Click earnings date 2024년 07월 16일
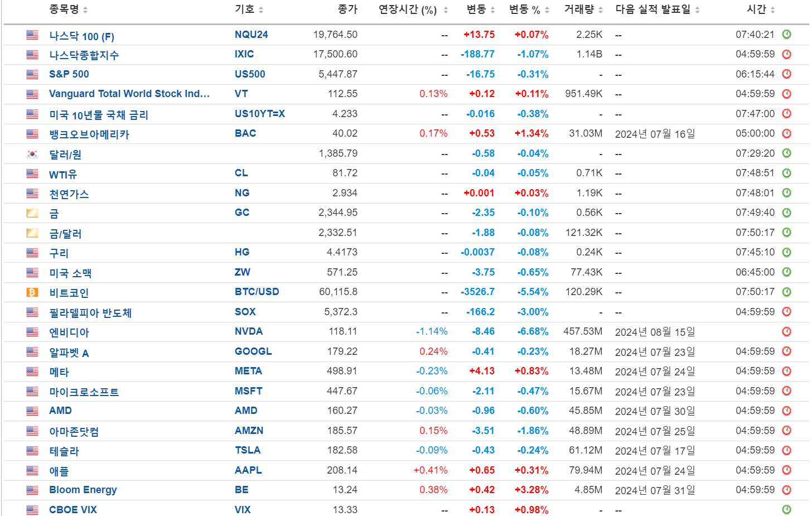 655,134
